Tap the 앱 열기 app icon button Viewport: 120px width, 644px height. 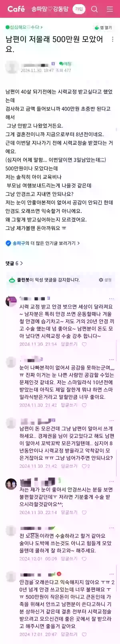(x=104, y=28)
